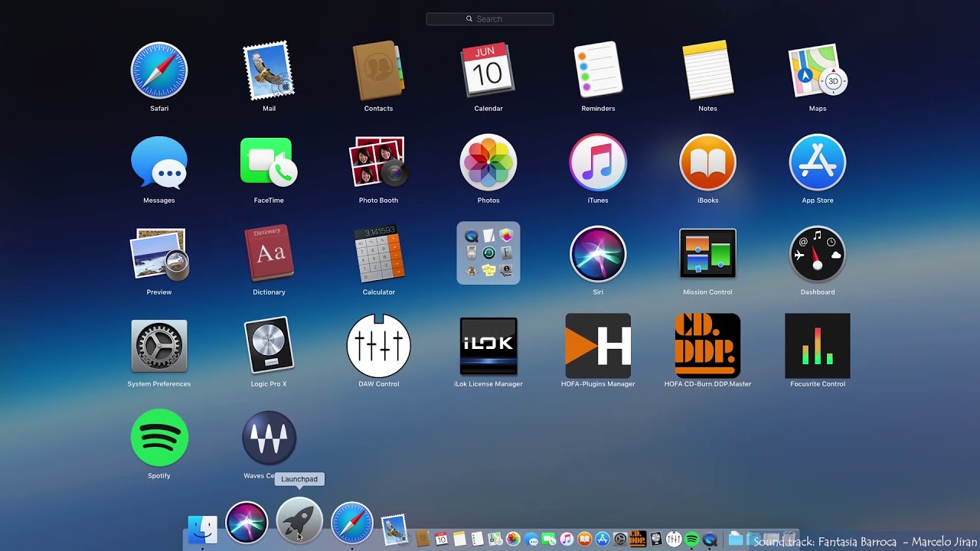Image resolution: width=980 pixels, height=551 pixels.
Task: Launch Logic Pro X
Action: (269, 346)
